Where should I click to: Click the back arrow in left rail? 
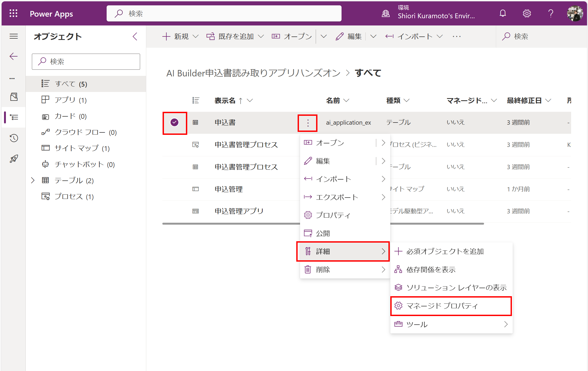[14, 56]
